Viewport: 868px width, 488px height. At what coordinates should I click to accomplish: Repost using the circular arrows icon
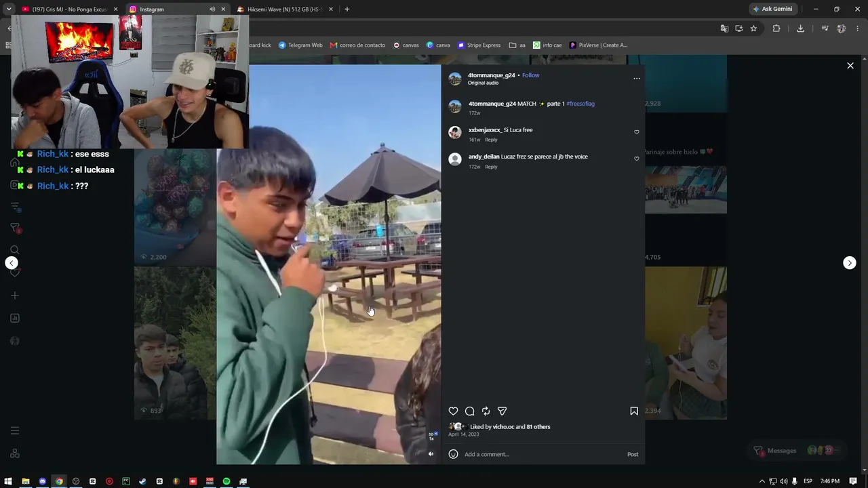click(486, 411)
